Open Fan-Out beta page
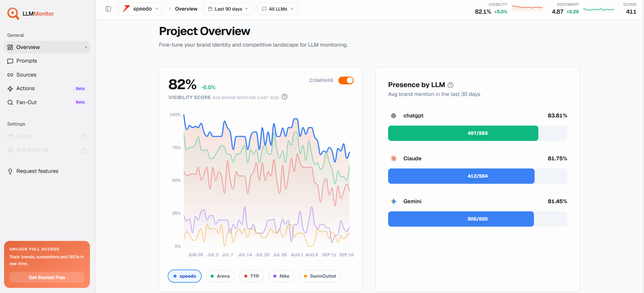 point(47,102)
